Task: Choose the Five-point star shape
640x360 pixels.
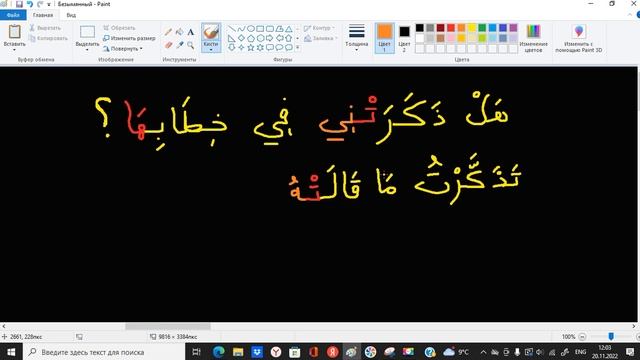Action: [251, 47]
